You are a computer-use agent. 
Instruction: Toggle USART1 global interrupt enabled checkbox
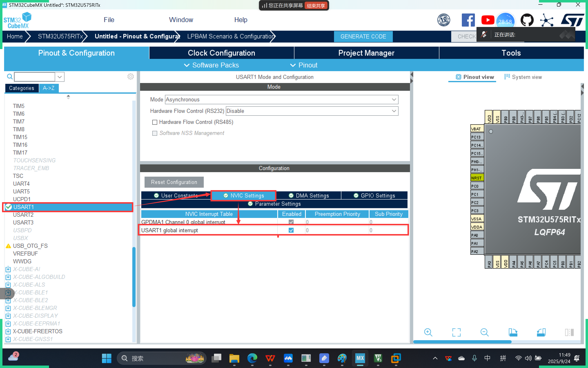pyautogui.click(x=291, y=230)
